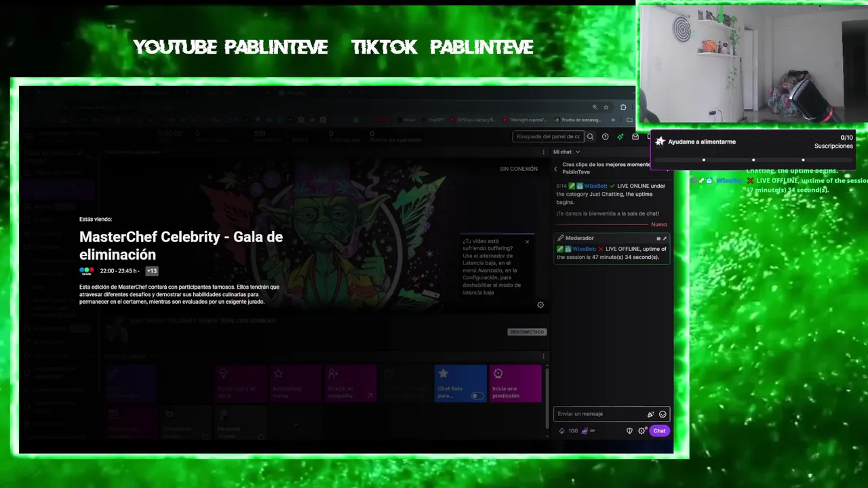Click WizeBot name in pinned Moderador message
The width and height of the screenshot is (868, 488).
tap(584, 249)
